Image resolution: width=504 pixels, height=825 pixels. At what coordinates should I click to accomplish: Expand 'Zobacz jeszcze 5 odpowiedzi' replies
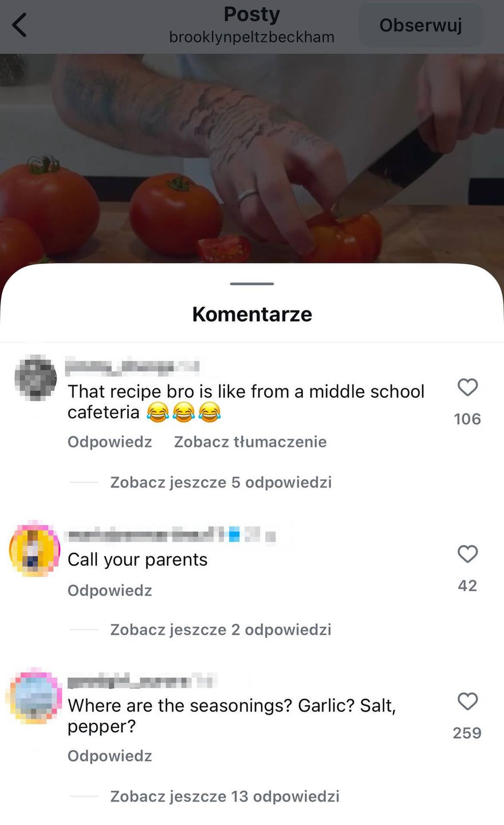pos(221,482)
